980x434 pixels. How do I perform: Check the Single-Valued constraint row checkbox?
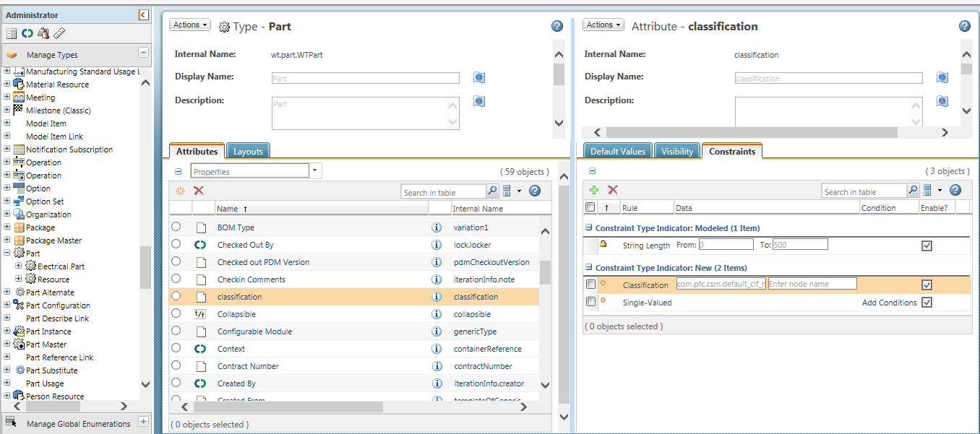click(x=590, y=302)
